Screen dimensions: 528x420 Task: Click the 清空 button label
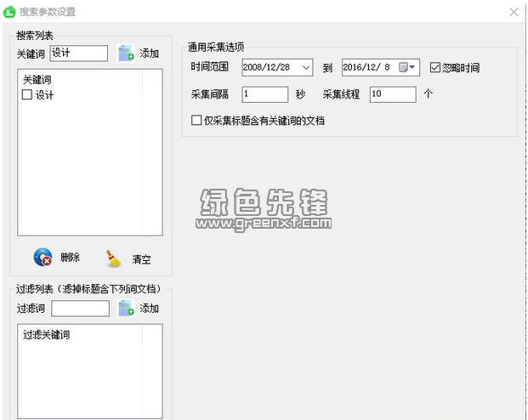[x=141, y=259]
